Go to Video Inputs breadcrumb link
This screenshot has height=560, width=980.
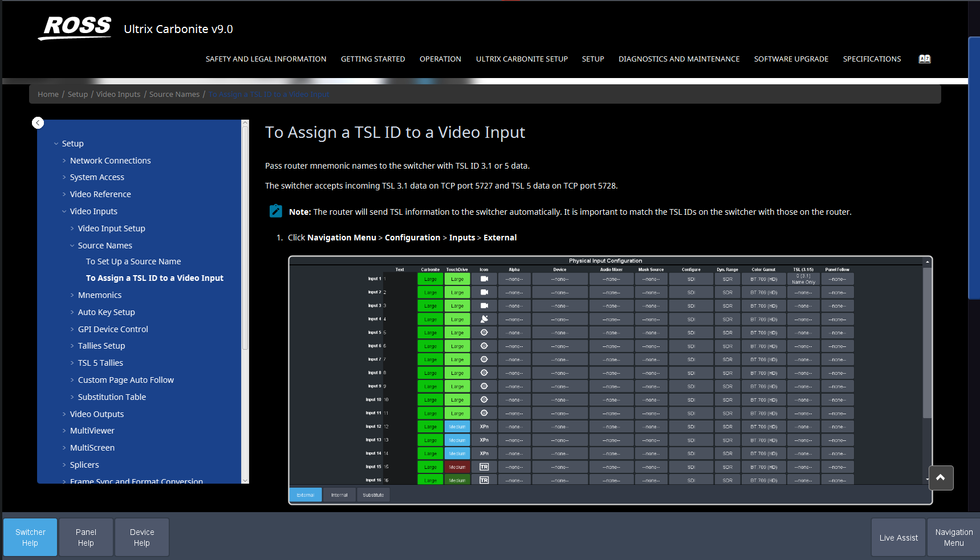(118, 95)
